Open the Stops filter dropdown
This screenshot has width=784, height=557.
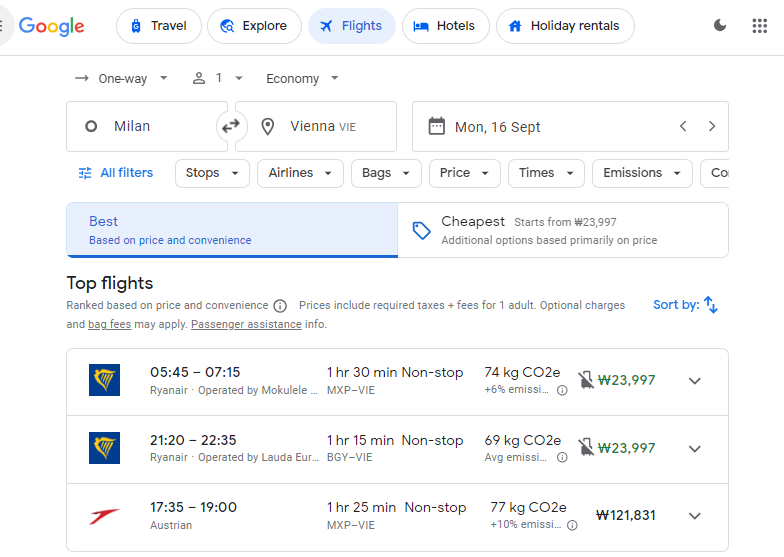click(213, 173)
